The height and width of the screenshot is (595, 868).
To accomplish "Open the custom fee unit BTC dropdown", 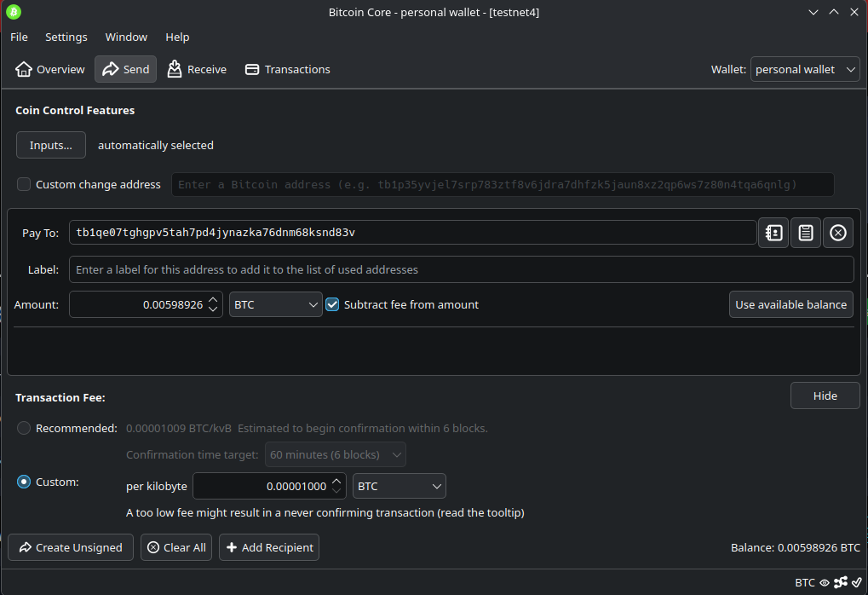I will [x=400, y=487].
